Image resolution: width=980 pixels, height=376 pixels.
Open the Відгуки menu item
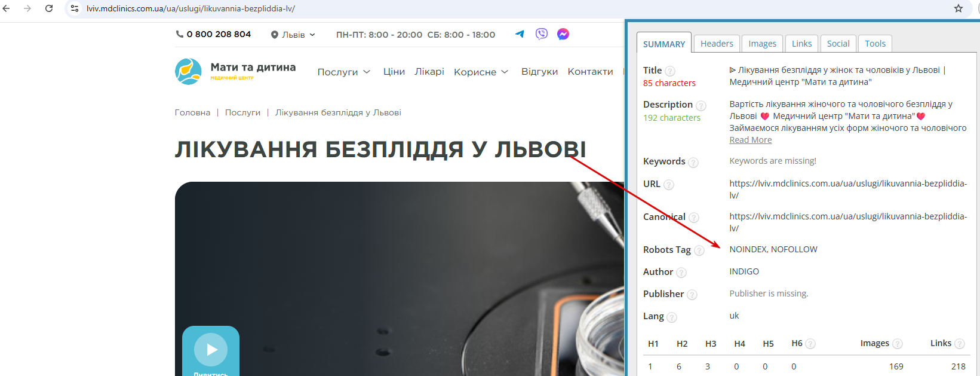pyautogui.click(x=539, y=72)
